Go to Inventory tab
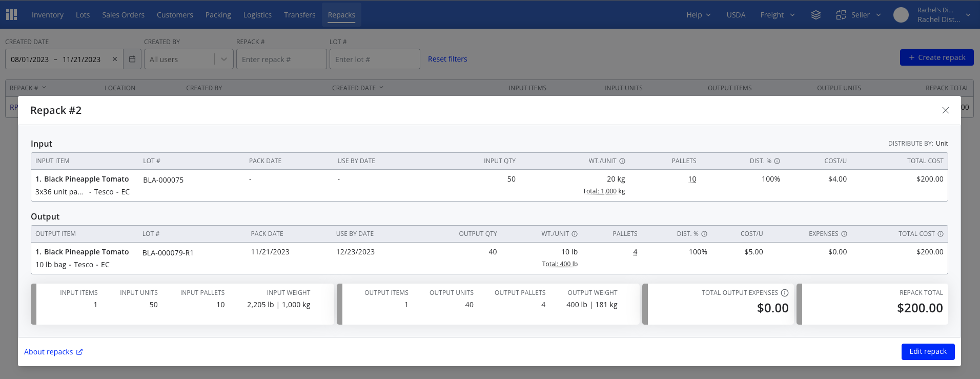Viewport: 980px width, 379px height. tap(48, 15)
